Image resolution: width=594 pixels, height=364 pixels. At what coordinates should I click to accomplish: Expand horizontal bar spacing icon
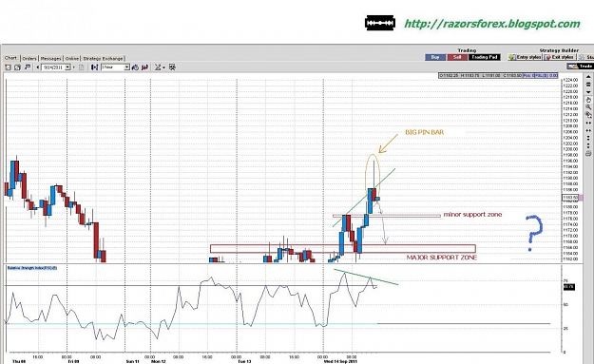coord(588,123)
